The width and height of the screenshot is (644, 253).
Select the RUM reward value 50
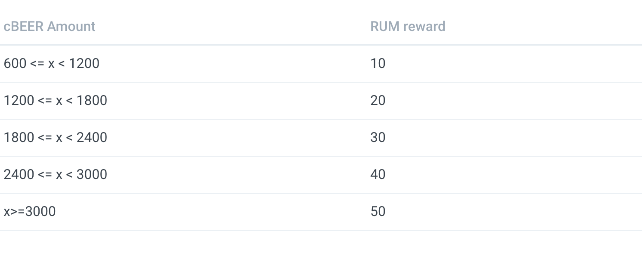coord(378,212)
